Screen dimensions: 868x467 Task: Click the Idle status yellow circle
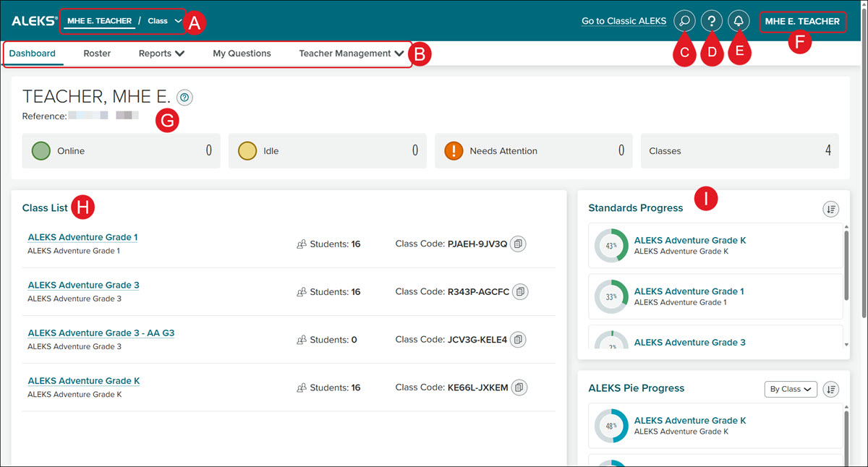(x=247, y=151)
